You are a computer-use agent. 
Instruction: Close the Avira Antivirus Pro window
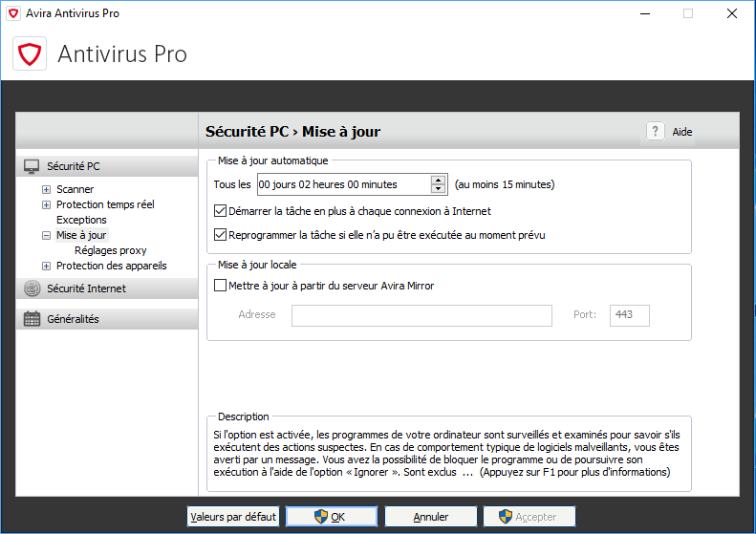[732, 14]
